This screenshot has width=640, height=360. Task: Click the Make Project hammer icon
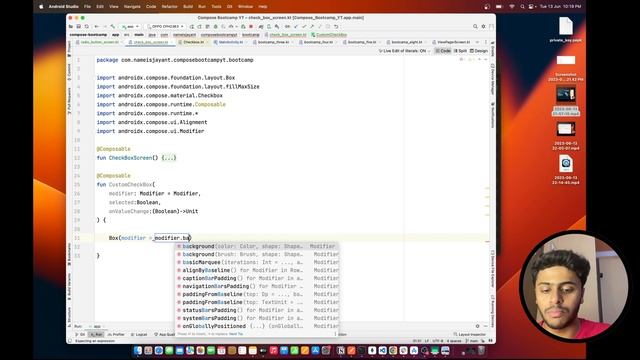click(113, 27)
